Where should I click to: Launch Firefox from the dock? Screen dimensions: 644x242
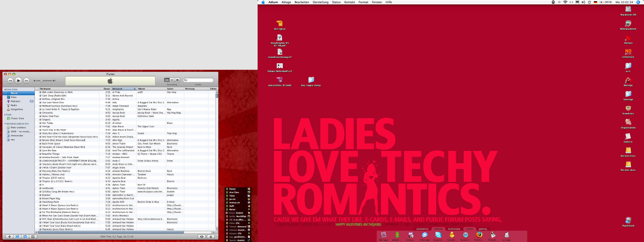479,235
